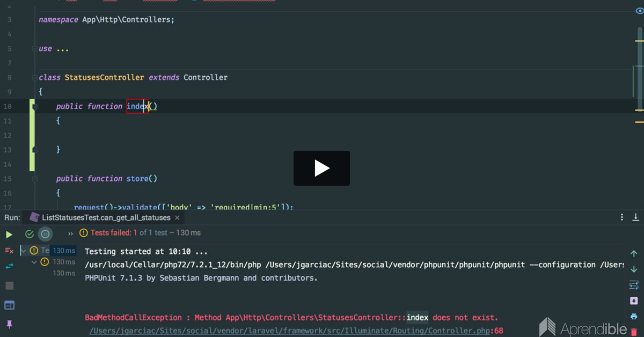Viewport: 644px width, 337px height.
Task: Click restore layout icon in Run sidebar
Action: pyautogui.click(x=9, y=305)
